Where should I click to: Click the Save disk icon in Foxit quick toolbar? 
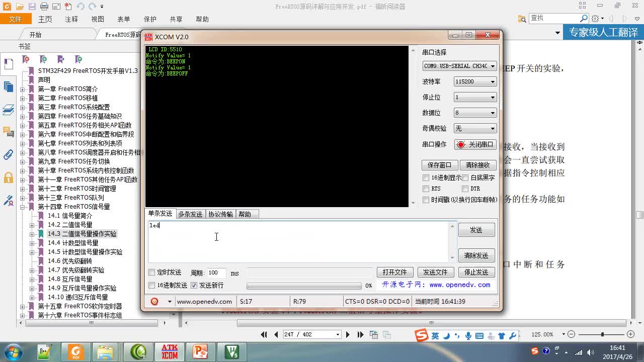pos(32,7)
